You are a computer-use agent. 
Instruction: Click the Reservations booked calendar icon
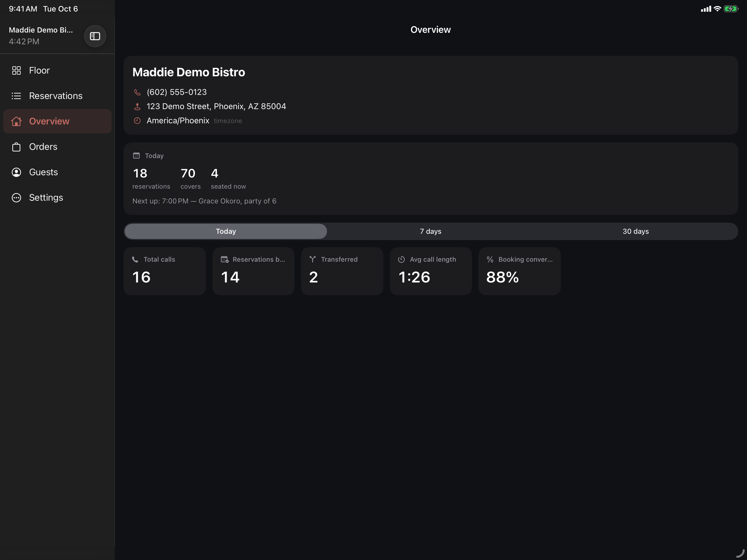pos(224,259)
